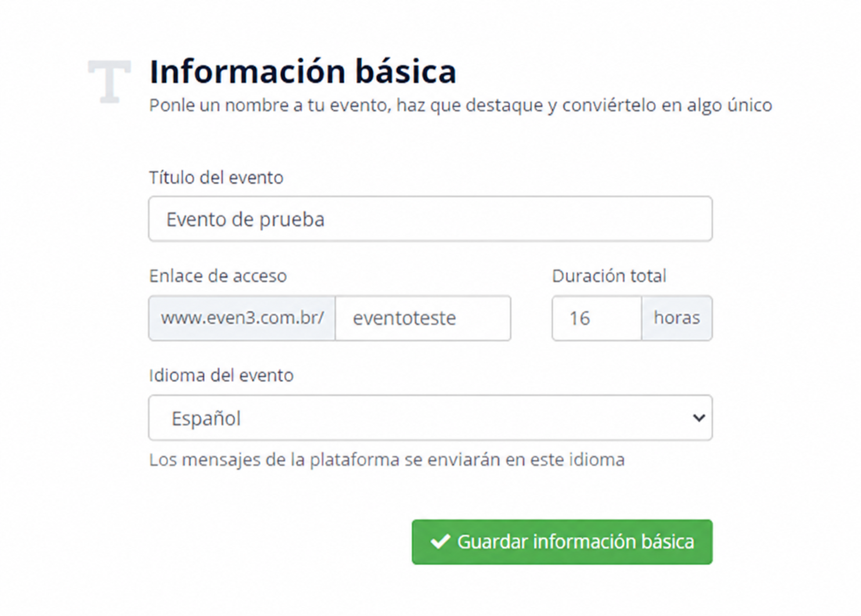861x616 pixels.
Task: Open the Idioma del evento dropdown
Action: [x=430, y=418]
